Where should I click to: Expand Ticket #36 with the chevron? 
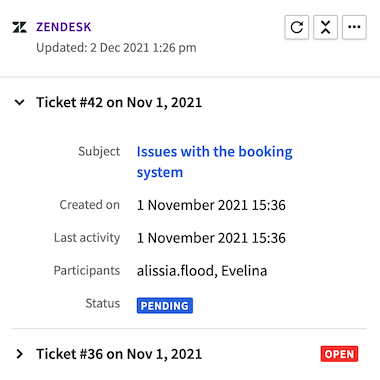click(x=20, y=354)
